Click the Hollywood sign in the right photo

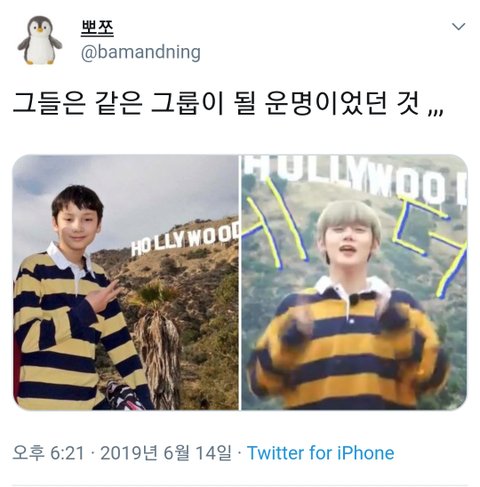(x=355, y=178)
